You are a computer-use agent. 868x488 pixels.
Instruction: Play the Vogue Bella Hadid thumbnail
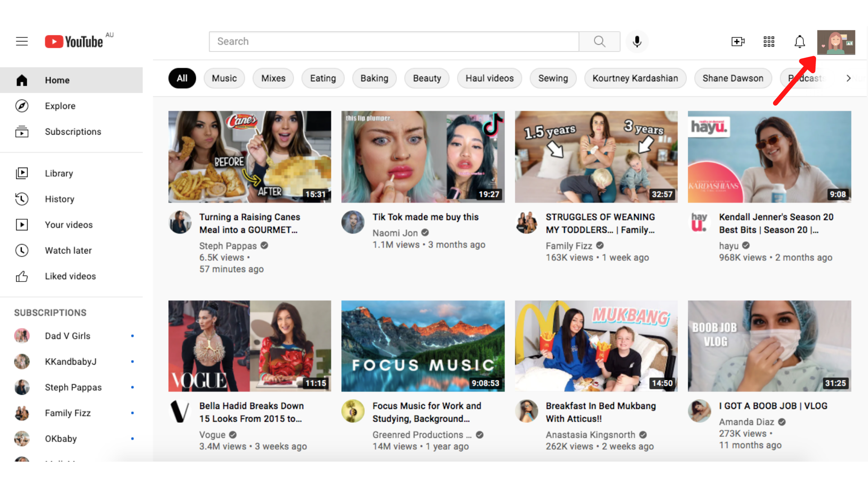(250, 346)
